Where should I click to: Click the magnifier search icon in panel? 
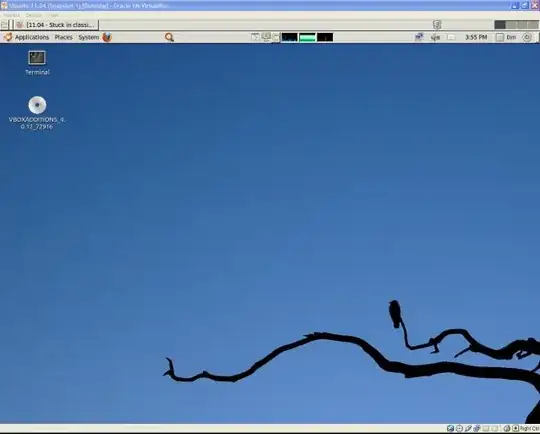click(x=169, y=37)
